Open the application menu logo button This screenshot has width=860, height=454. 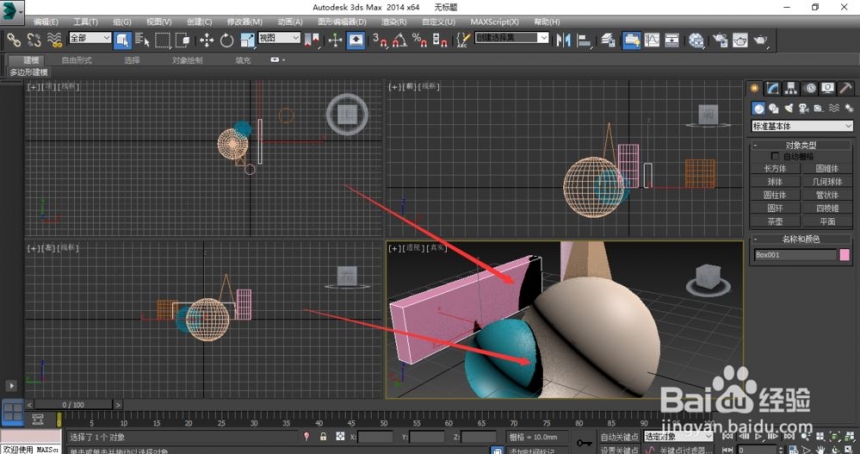point(12,12)
